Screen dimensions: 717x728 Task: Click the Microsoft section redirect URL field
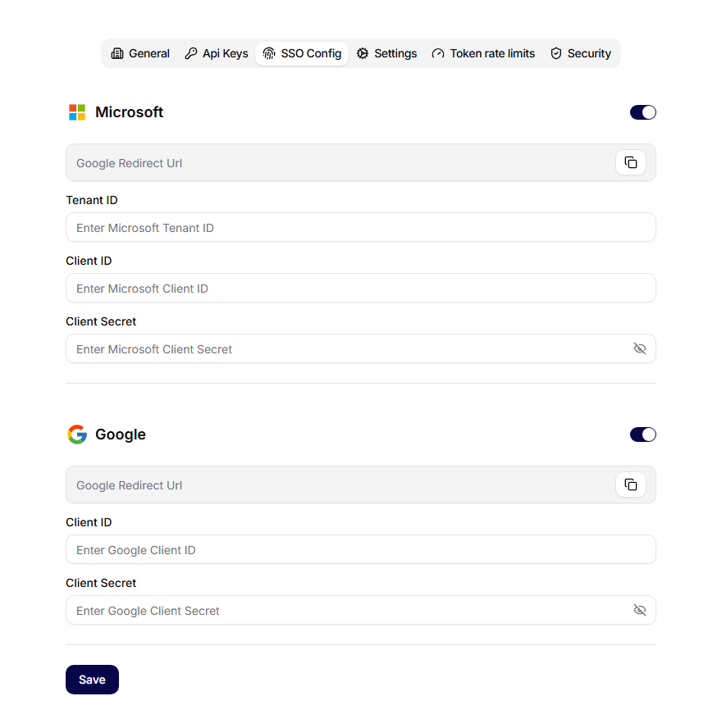[361, 162]
